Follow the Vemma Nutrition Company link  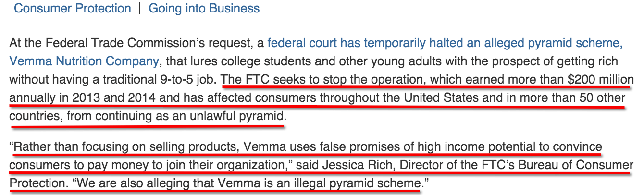[x=84, y=61]
